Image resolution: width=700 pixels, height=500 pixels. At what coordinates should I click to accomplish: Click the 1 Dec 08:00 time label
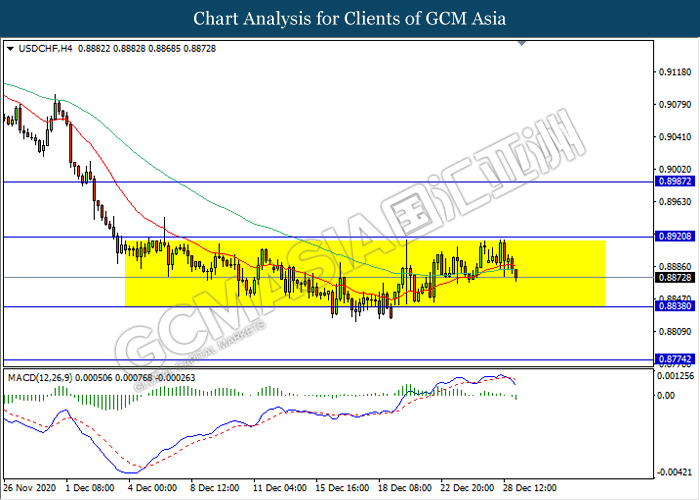tap(90, 488)
